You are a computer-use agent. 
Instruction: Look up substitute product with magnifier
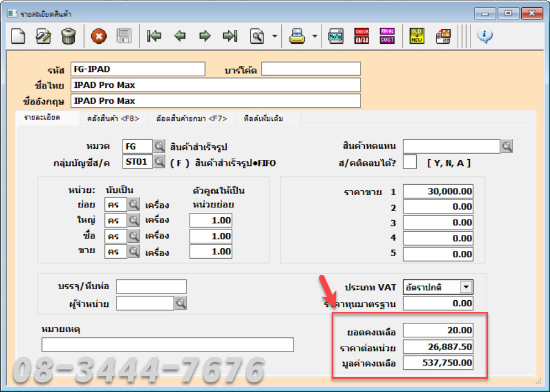[506, 146]
